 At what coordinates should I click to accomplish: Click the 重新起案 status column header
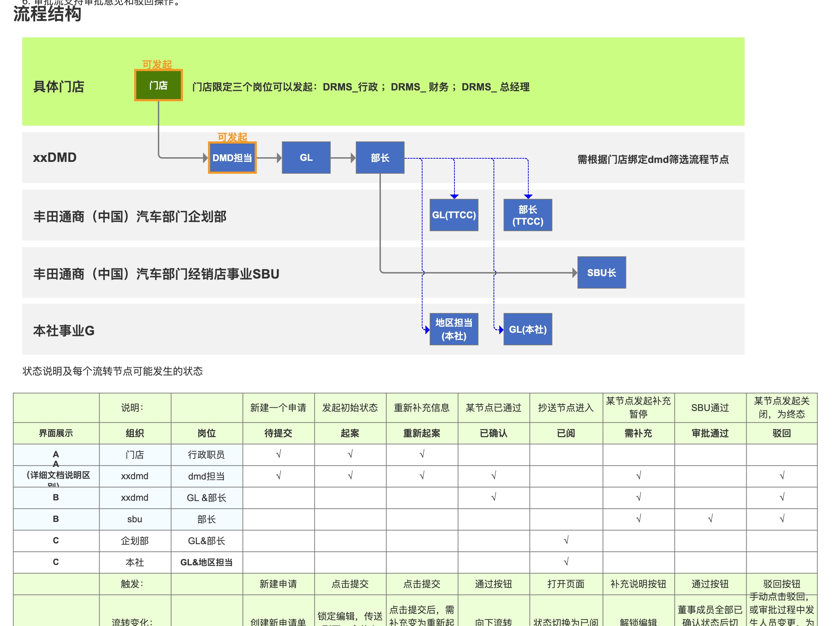pos(422,433)
